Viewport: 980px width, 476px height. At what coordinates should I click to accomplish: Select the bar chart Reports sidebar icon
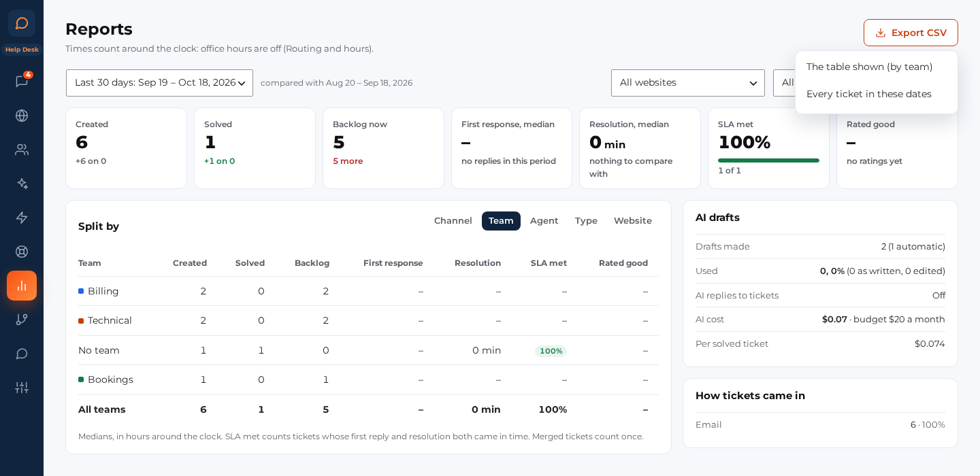(22, 286)
